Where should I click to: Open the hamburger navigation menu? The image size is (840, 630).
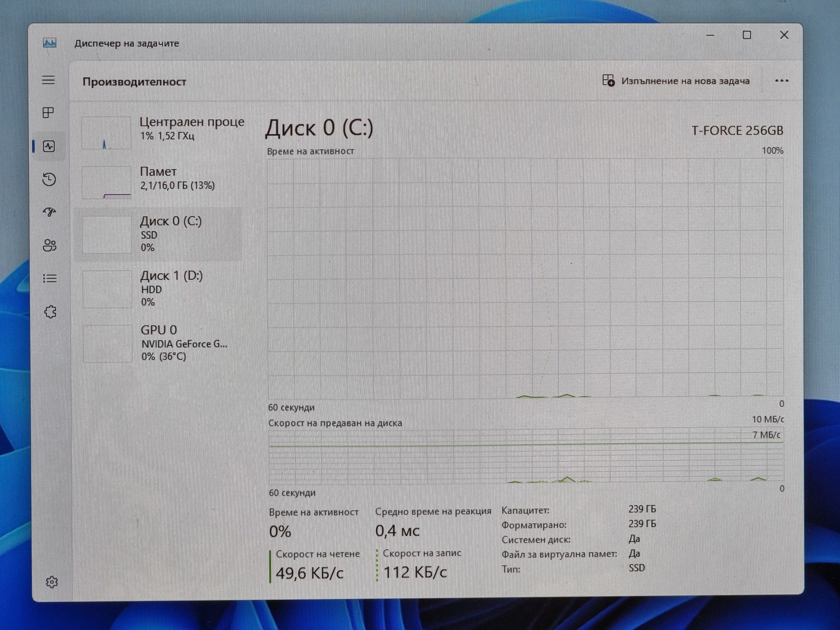pos(48,80)
